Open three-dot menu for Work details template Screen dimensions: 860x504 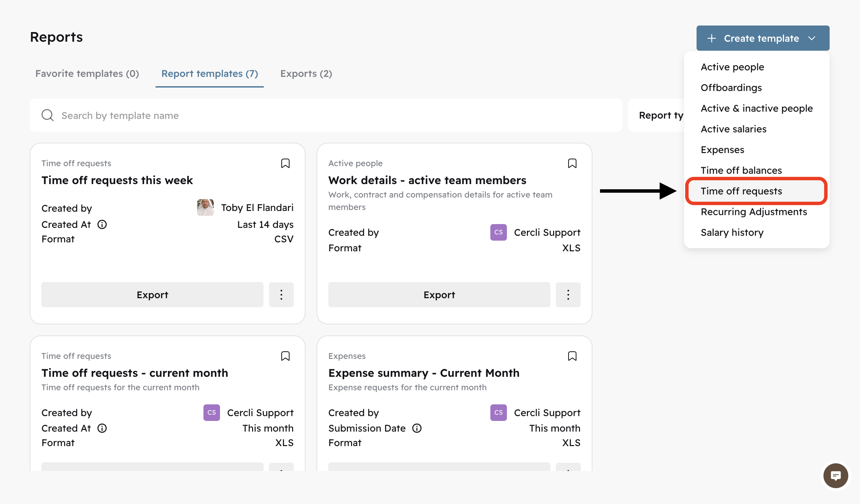[568, 295]
